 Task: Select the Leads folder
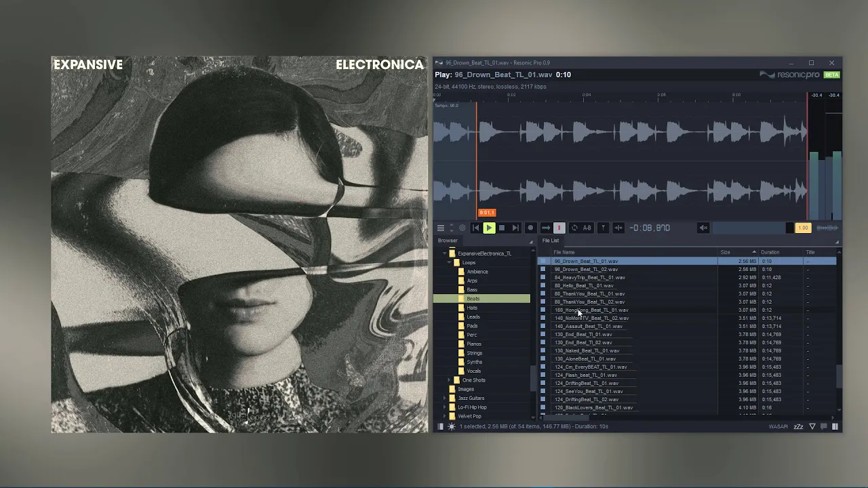[473, 317]
